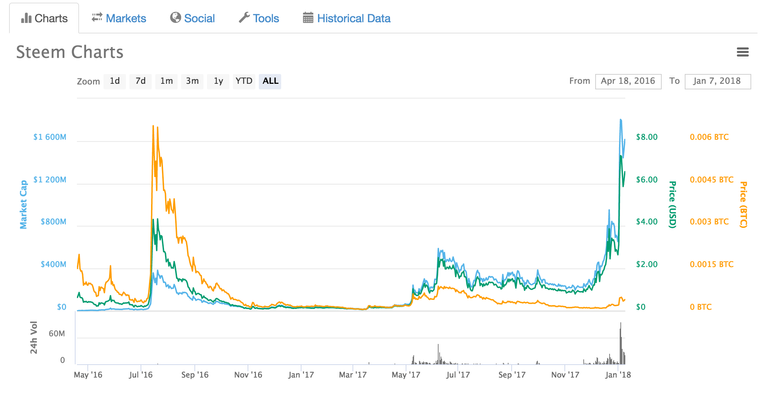Open the To date field Jan 7, 2018
The height and width of the screenshot is (397, 768).
(x=718, y=81)
